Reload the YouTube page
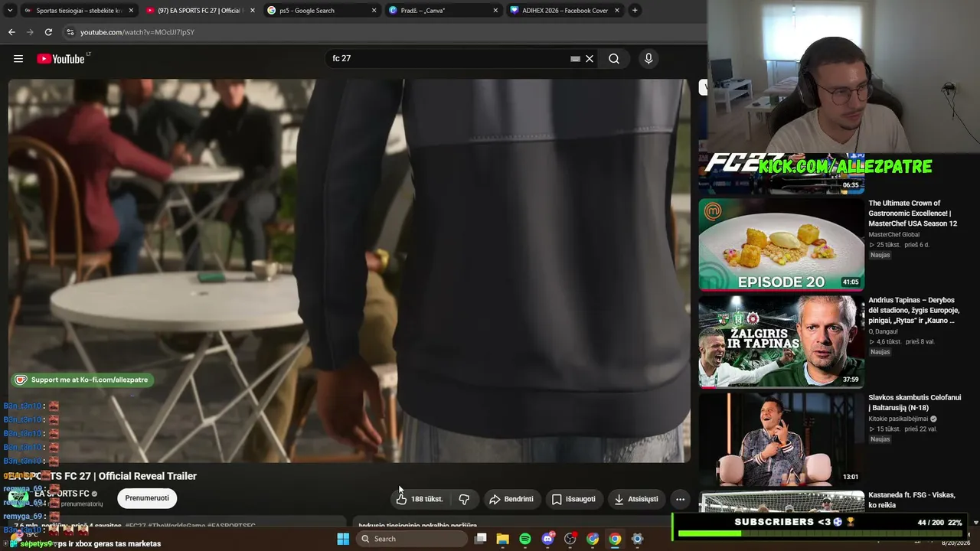The height and width of the screenshot is (551, 980). pos(48,32)
